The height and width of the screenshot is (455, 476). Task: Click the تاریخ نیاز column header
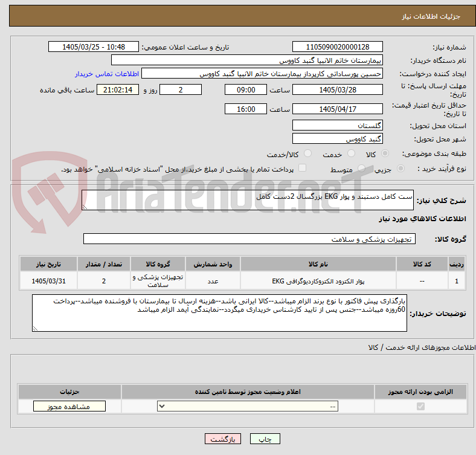click(48, 264)
